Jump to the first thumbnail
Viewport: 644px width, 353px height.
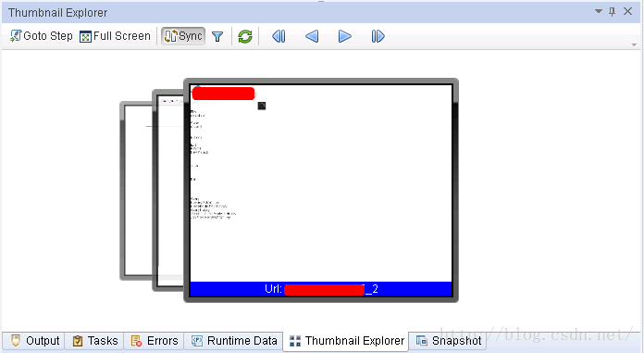point(279,37)
